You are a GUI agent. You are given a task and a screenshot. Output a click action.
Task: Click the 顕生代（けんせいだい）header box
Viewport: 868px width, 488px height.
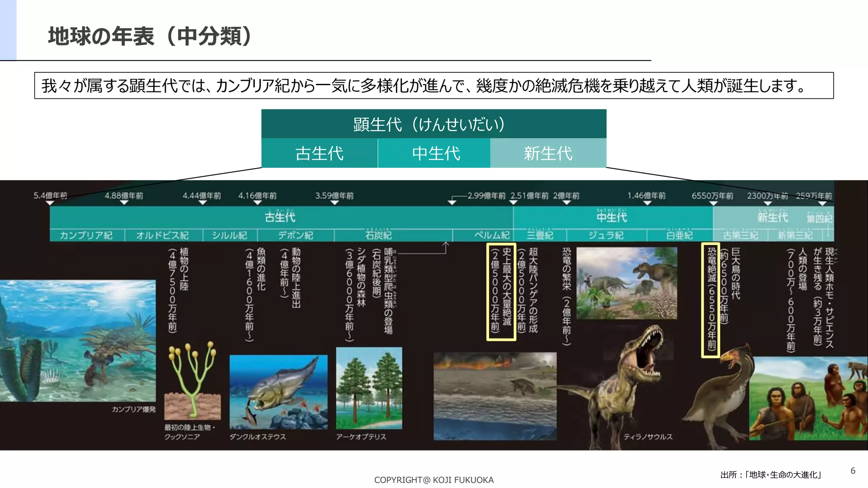(x=434, y=124)
